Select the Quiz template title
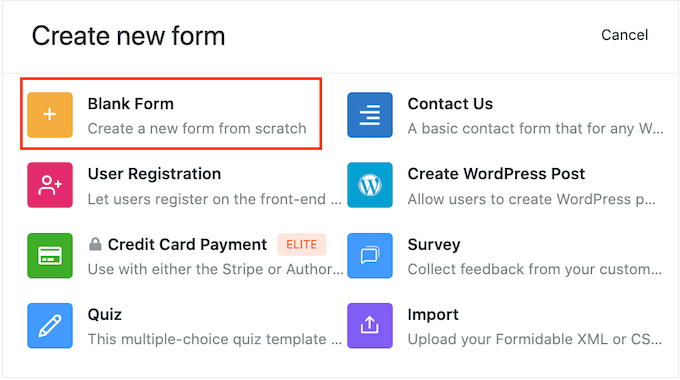This screenshot has height=380, width=680. point(105,314)
